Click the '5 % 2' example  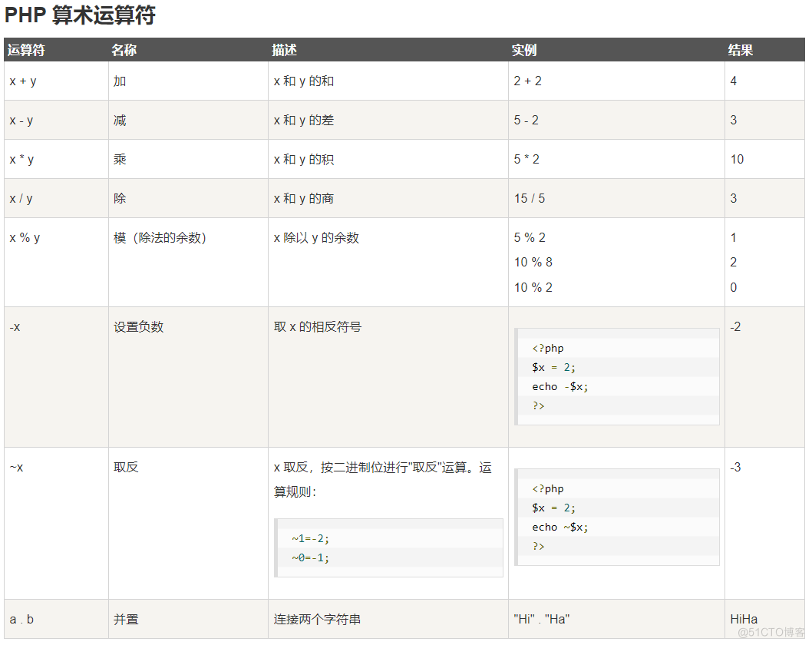tap(530, 237)
